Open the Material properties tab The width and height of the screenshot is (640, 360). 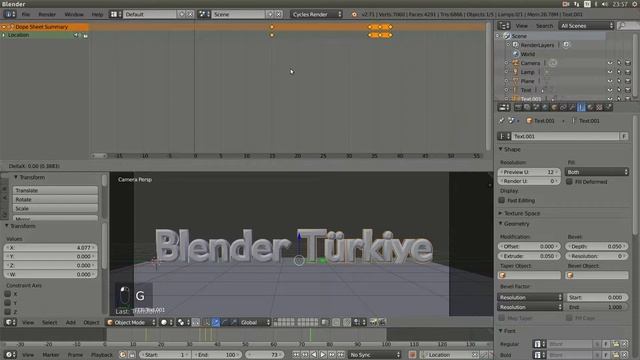tap(590, 107)
